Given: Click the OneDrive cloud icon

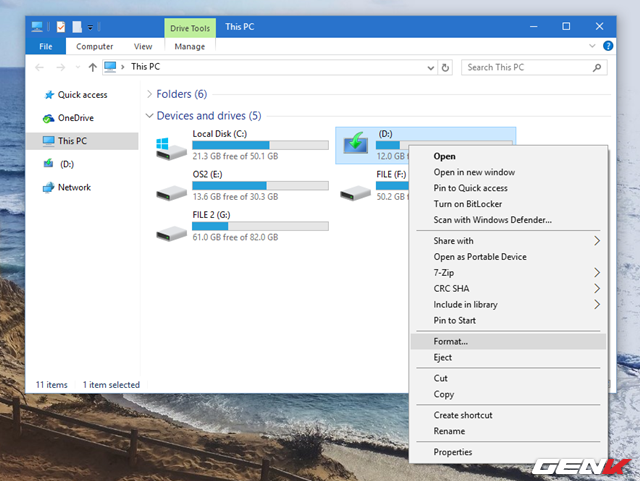Looking at the screenshot, I should tap(48, 118).
